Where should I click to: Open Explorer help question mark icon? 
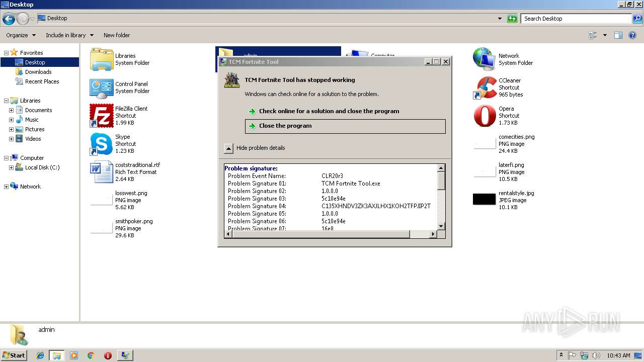[x=633, y=35]
